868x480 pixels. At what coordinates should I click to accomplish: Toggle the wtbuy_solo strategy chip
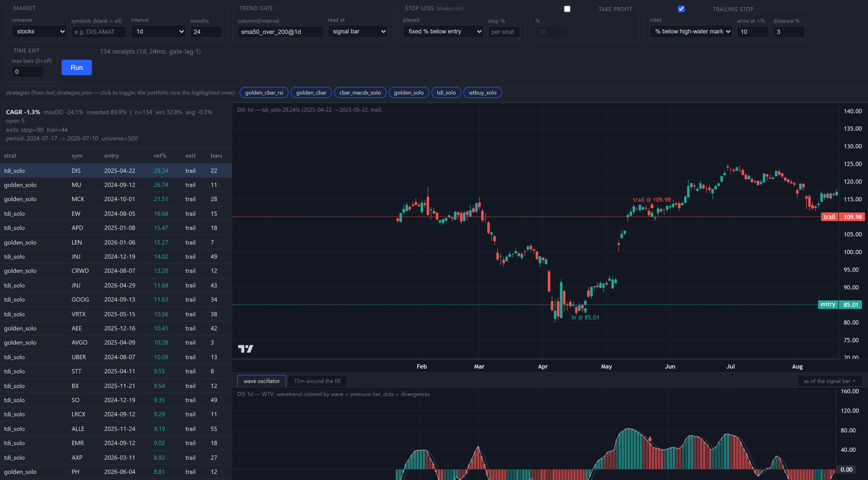(482, 92)
